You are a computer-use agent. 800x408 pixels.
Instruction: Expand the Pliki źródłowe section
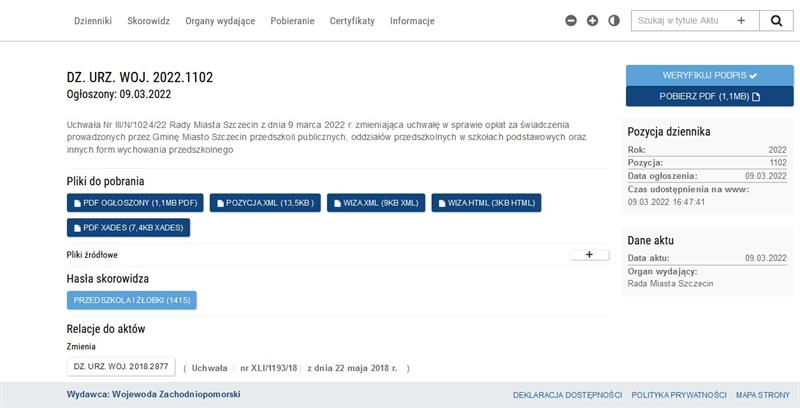point(589,255)
